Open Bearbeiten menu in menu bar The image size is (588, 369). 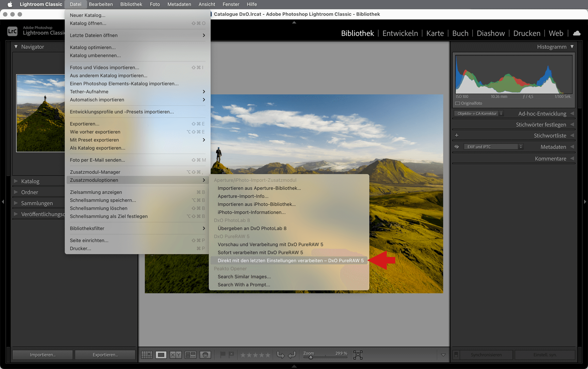(101, 4)
